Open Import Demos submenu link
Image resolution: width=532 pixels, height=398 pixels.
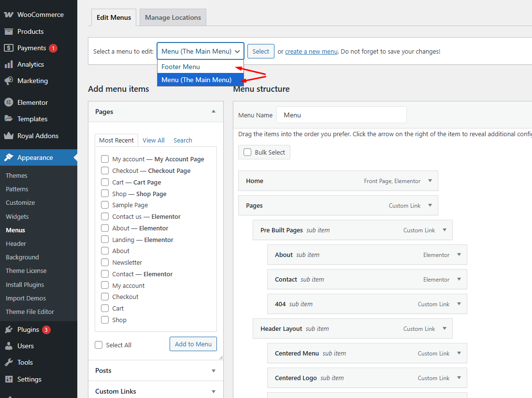(26, 298)
